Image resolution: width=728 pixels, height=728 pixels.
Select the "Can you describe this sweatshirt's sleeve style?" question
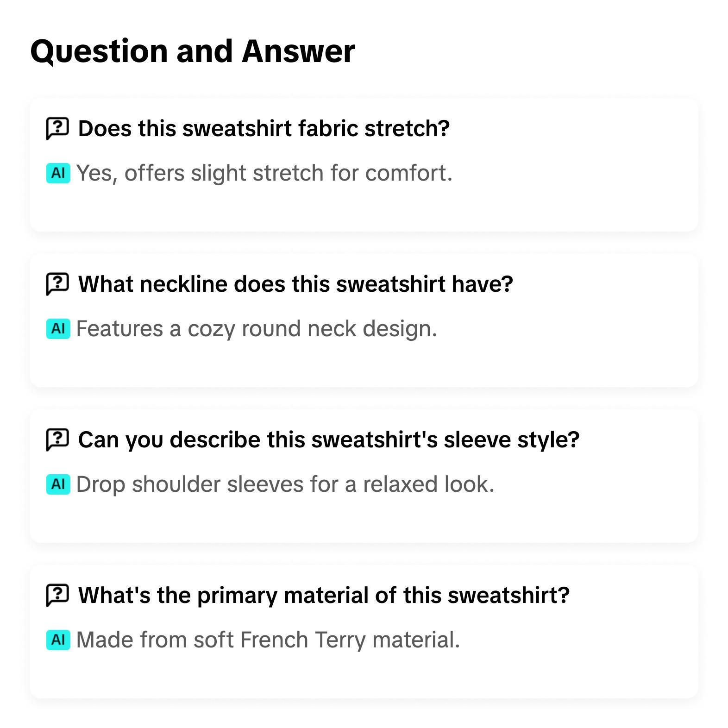coord(328,439)
